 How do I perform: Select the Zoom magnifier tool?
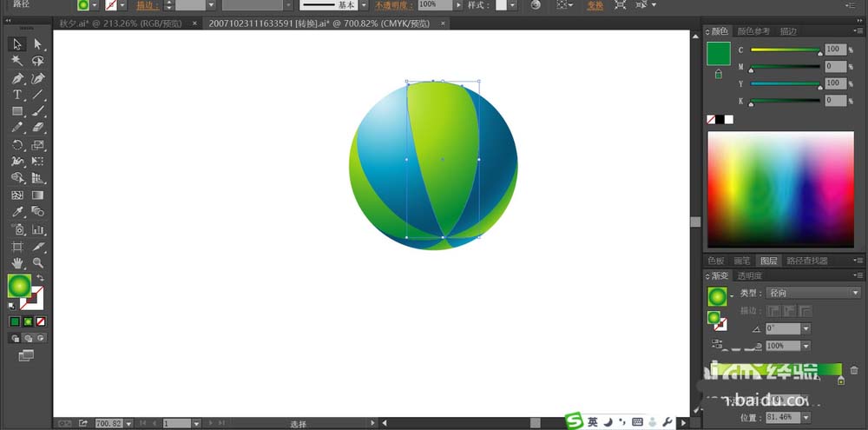37,262
